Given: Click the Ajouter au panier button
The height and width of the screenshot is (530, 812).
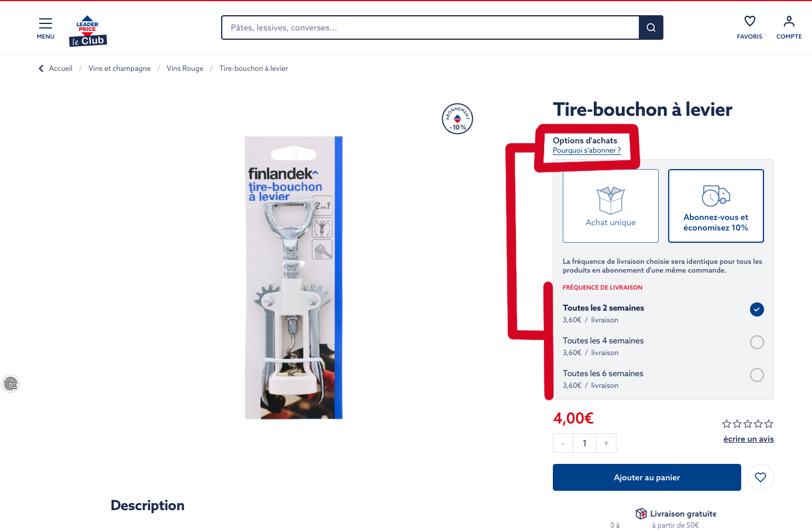Looking at the screenshot, I should [647, 477].
